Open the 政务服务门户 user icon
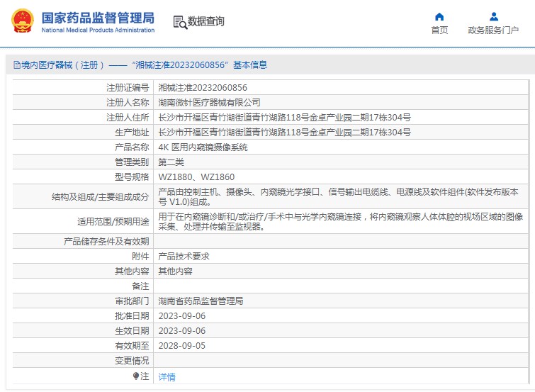535x392 pixels. 494,16
